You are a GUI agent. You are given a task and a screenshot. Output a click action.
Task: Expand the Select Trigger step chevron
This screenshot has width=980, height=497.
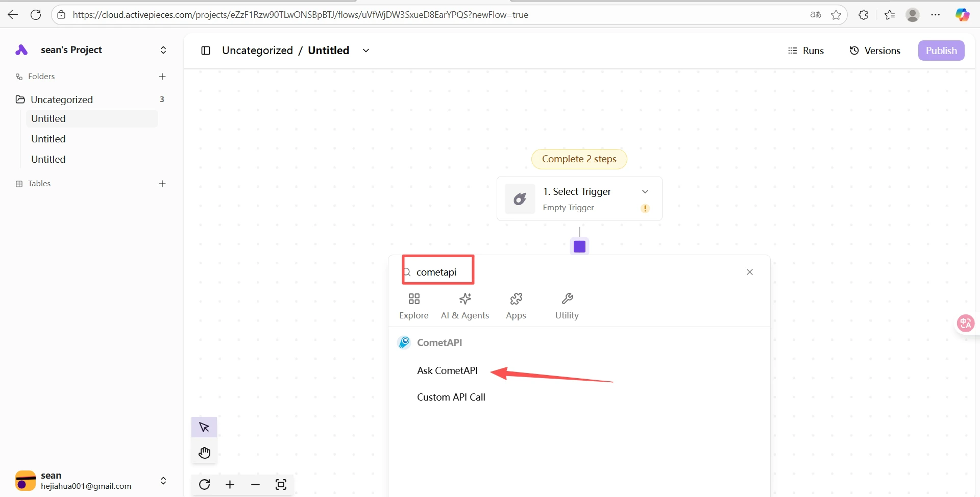(x=645, y=191)
